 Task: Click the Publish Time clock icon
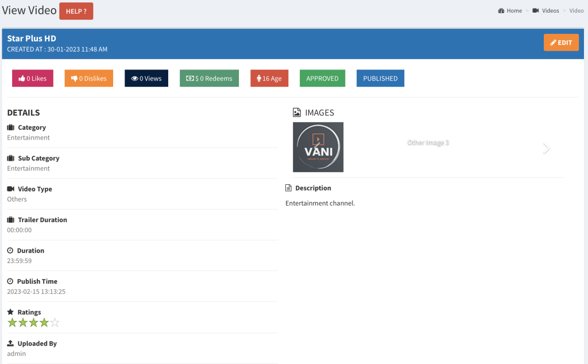click(x=10, y=281)
